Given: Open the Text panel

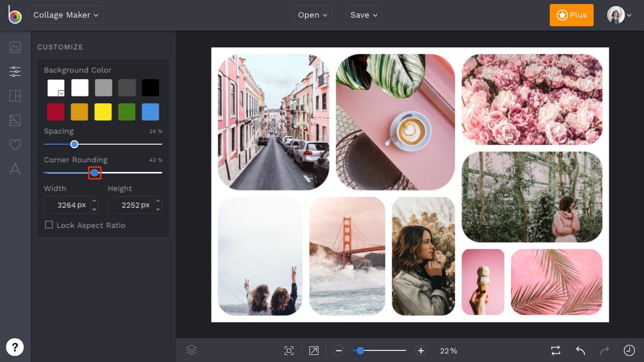Looking at the screenshot, I should tap(15, 169).
